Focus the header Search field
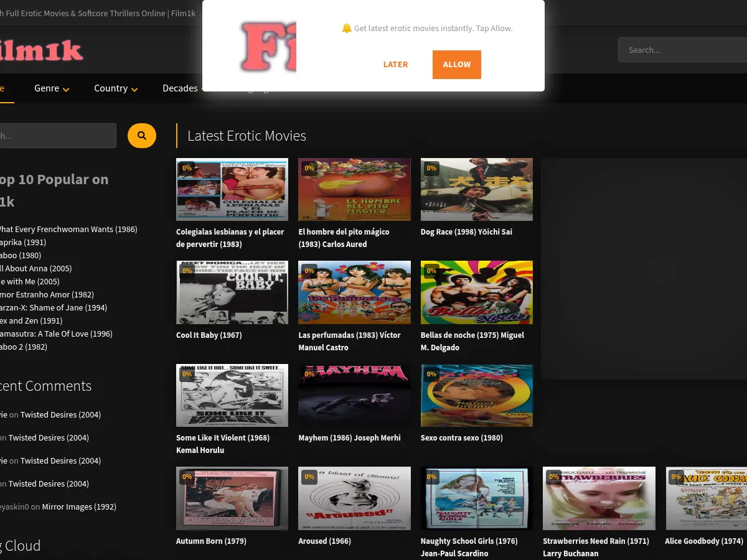747x560 pixels. click(x=682, y=50)
